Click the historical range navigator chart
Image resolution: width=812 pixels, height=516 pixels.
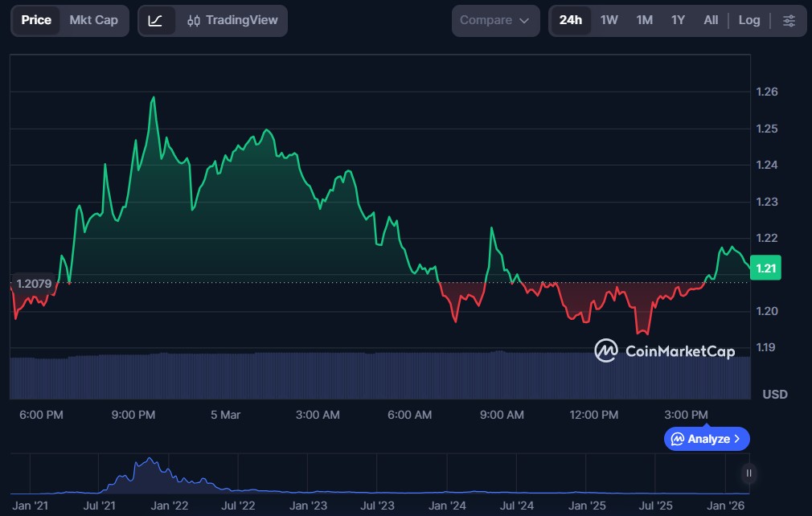click(x=378, y=474)
